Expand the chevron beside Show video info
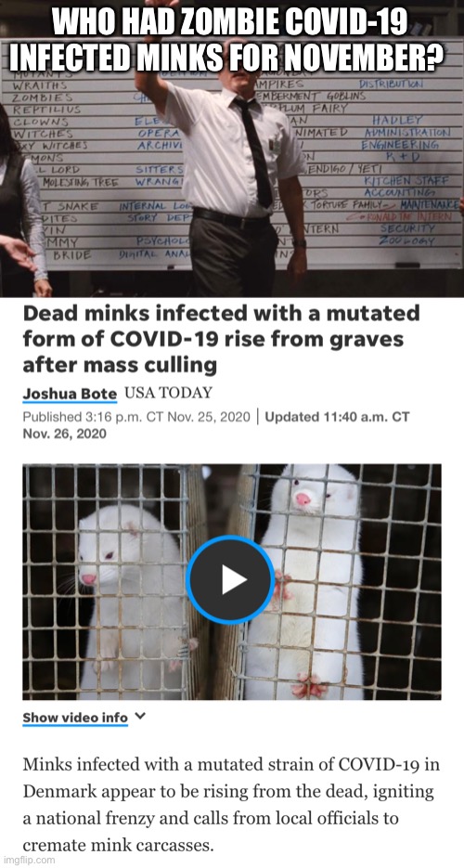The width and height of the screenshot is (464, 868). point(140,717)
